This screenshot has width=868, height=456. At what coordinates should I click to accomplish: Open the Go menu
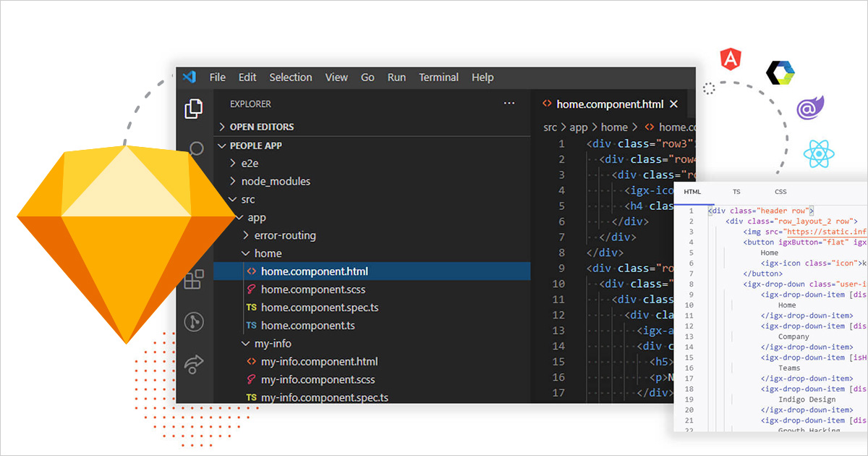click(x=367, y=77)
